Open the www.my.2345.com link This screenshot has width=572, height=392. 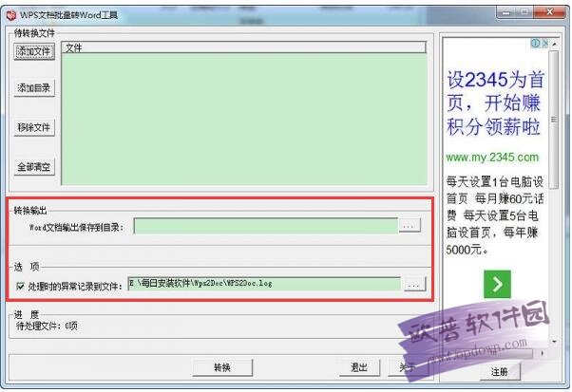[492, 158]
